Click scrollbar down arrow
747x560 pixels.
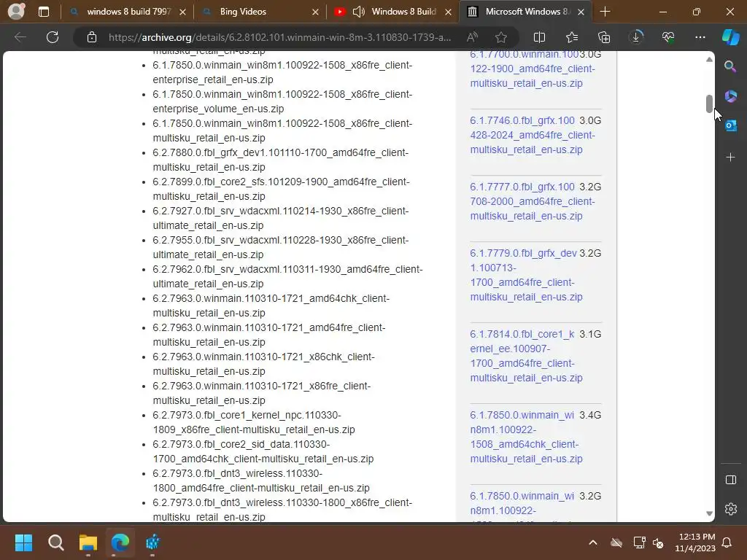[709, 513]
